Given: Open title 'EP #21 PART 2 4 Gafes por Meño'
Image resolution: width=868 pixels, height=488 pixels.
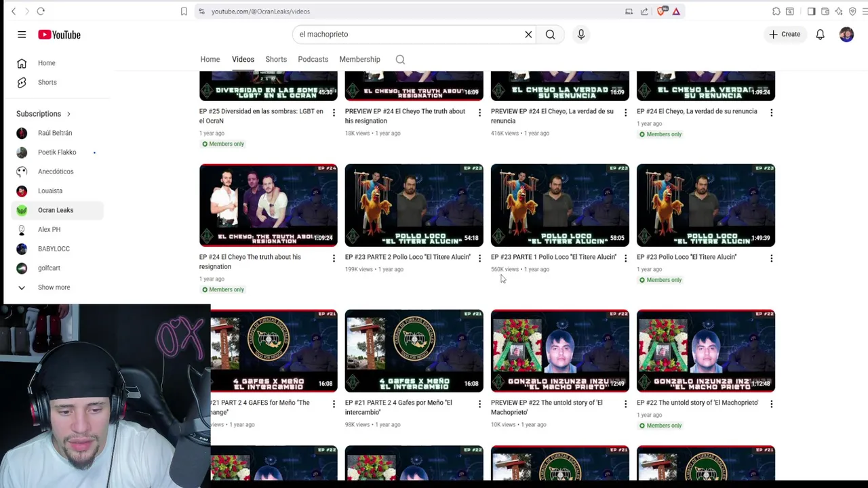Looking at the screenshot, I should coord(398,407).
